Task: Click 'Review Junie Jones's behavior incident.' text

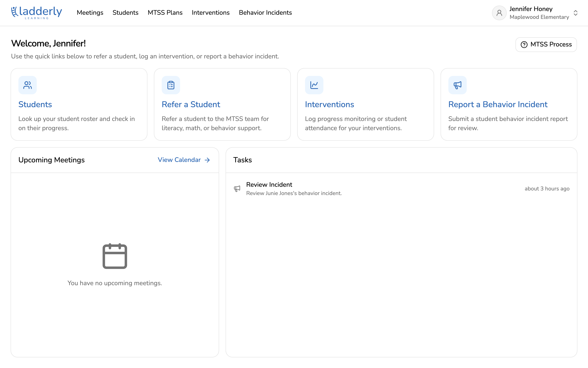Action: (294, 193)
